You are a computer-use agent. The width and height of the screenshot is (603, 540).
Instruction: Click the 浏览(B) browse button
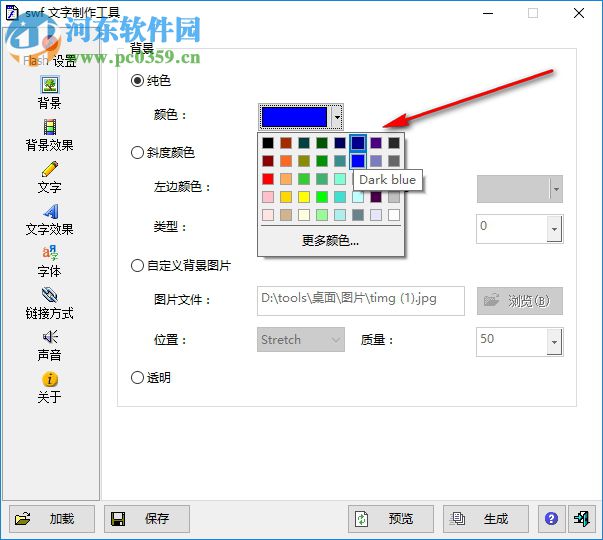click(x=520, y=301)
